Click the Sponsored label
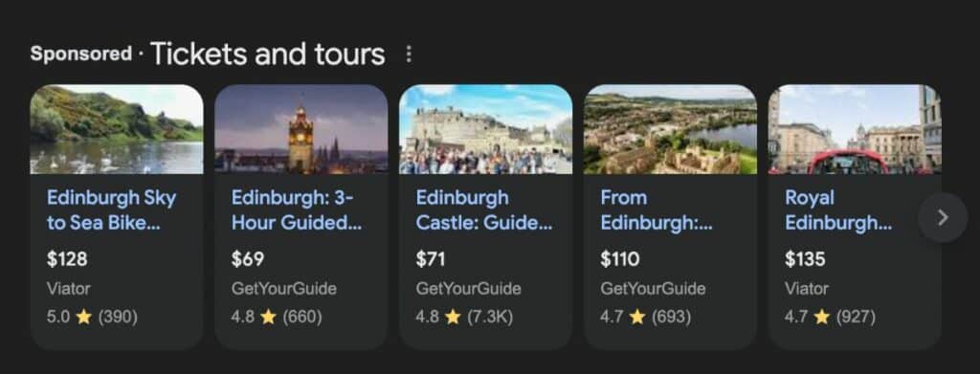Viewport: 980px width, 374px height. click(x=81, y=54)
